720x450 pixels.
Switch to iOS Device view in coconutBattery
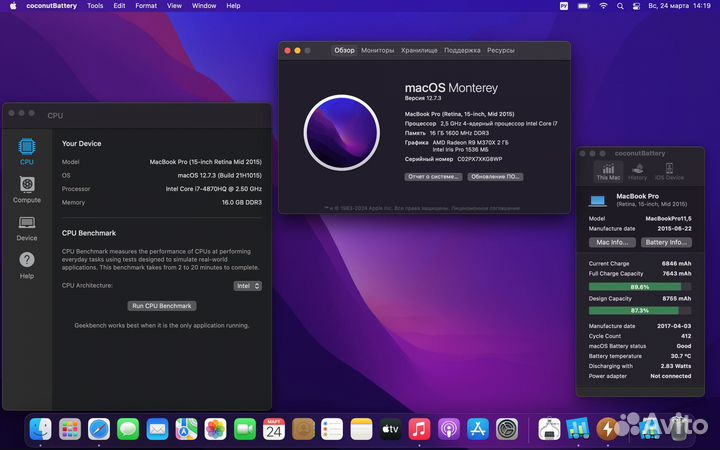(669, 171)
